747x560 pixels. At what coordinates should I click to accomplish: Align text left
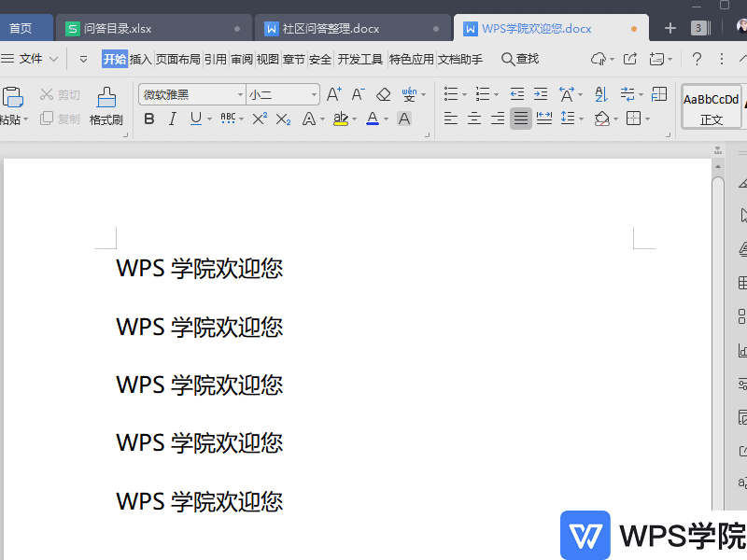coord(451,119)
